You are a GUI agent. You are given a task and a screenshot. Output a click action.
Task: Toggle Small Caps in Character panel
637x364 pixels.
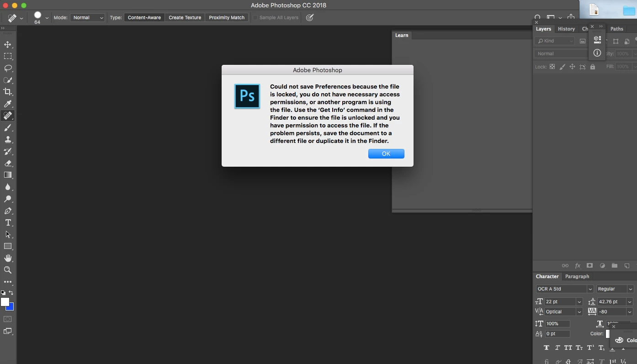point(579,348)
